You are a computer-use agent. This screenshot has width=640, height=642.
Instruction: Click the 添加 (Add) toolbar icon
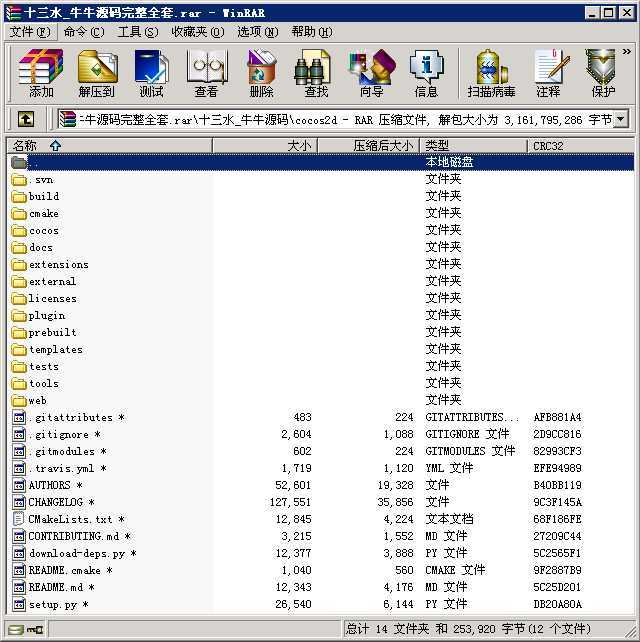[41, 73]
